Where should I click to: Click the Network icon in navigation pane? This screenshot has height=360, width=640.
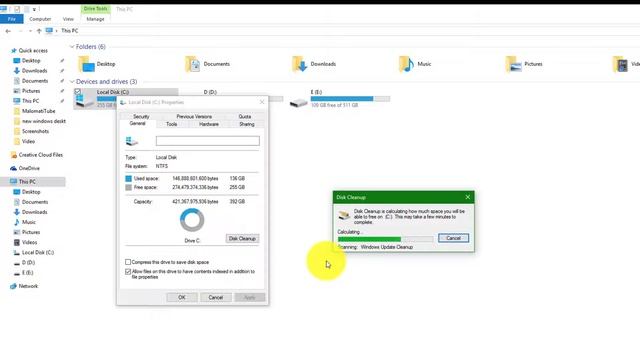click(x=14, y=286)
